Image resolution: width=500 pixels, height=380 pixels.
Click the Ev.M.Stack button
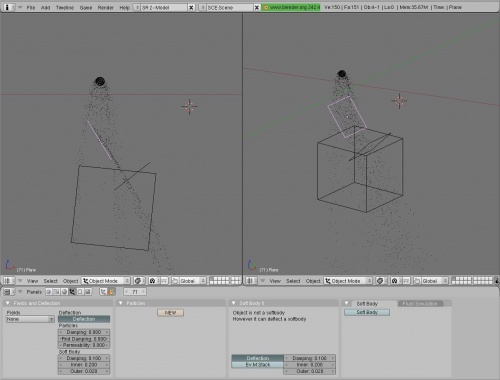[x=258, y=365]
